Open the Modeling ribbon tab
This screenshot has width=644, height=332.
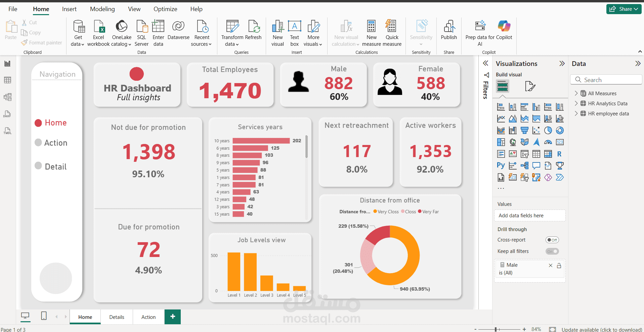click(102, 9)
